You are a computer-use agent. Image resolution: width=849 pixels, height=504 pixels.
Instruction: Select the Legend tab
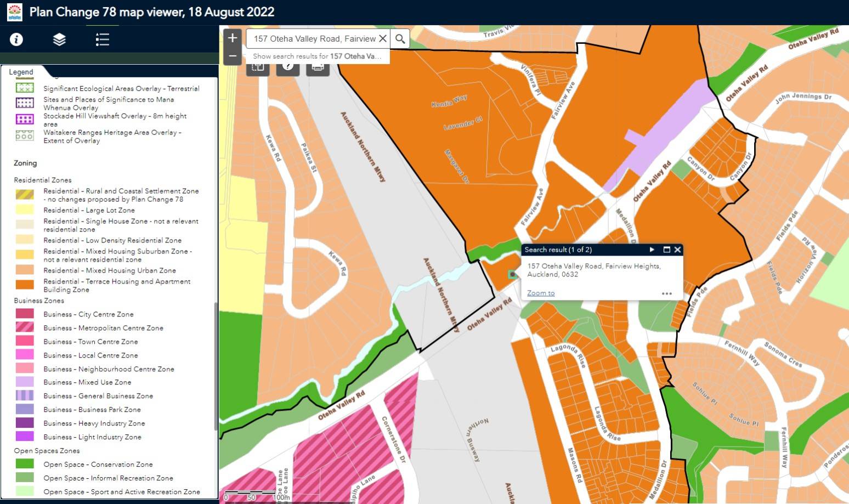(x=21, y=72)
